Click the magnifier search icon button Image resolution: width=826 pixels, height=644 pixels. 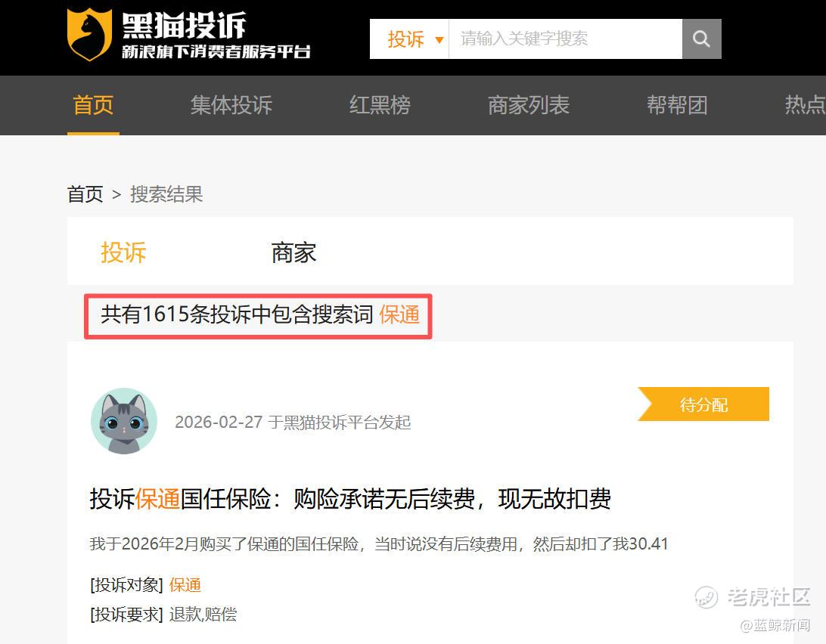click(x=701, y=39)
